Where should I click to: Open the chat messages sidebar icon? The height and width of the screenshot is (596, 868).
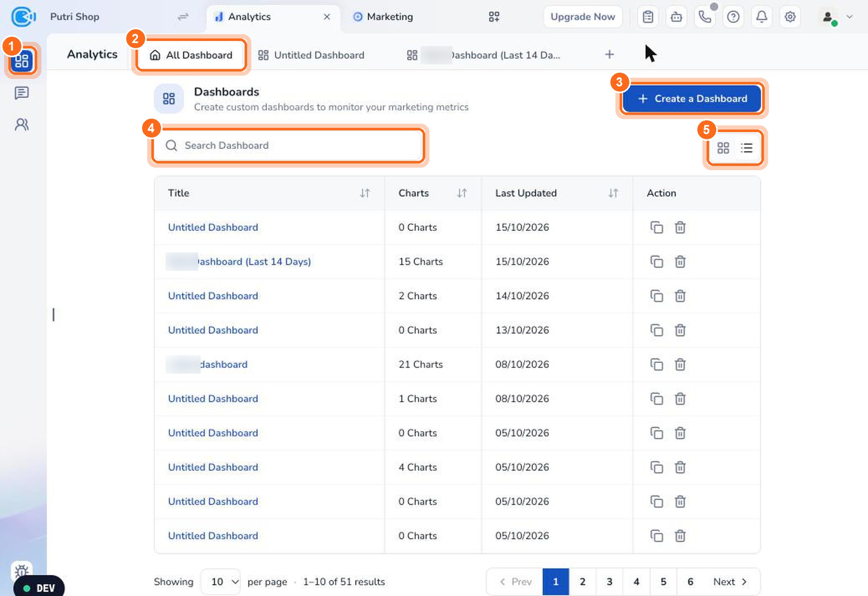[22, 93]
